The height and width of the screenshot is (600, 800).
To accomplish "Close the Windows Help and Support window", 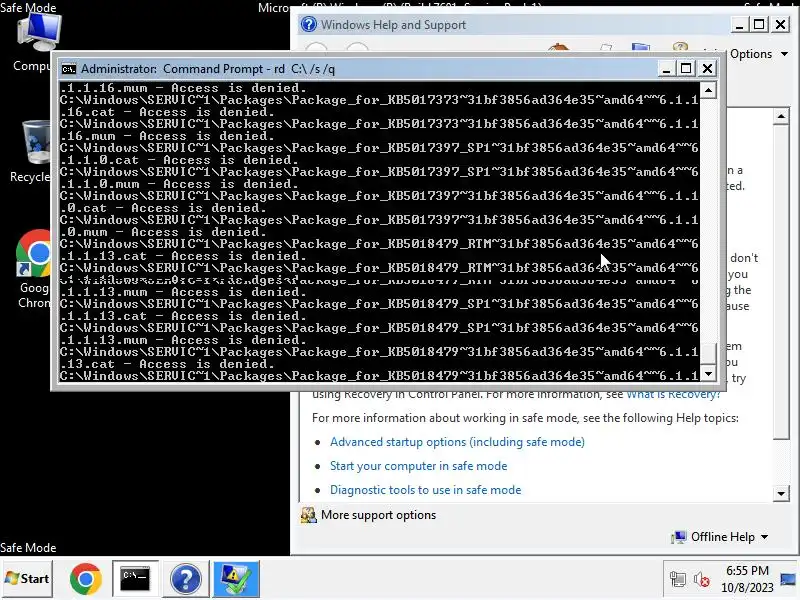I will [x=780, y=24].
